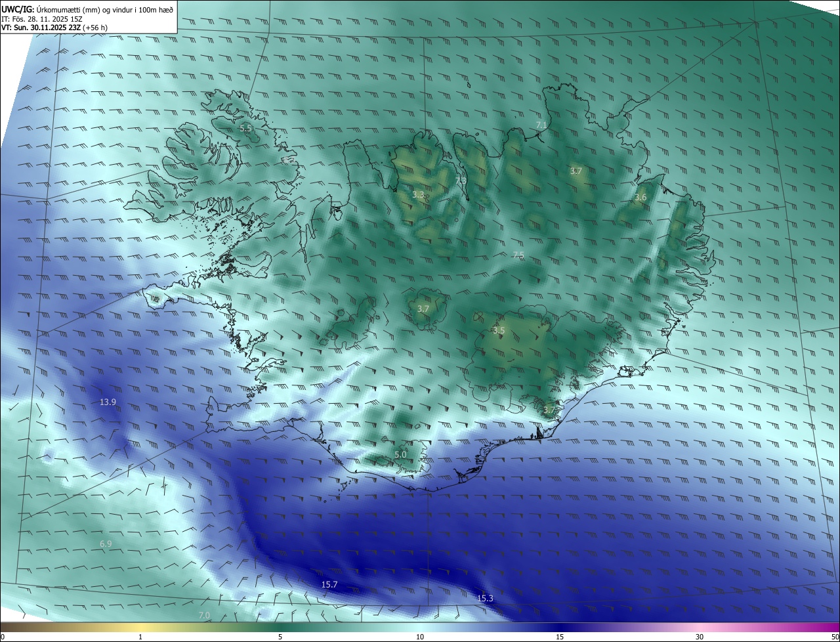Click the 6.9 value over the ocean
Viewport: 840px width, 642px height.
tap(106, 544)
